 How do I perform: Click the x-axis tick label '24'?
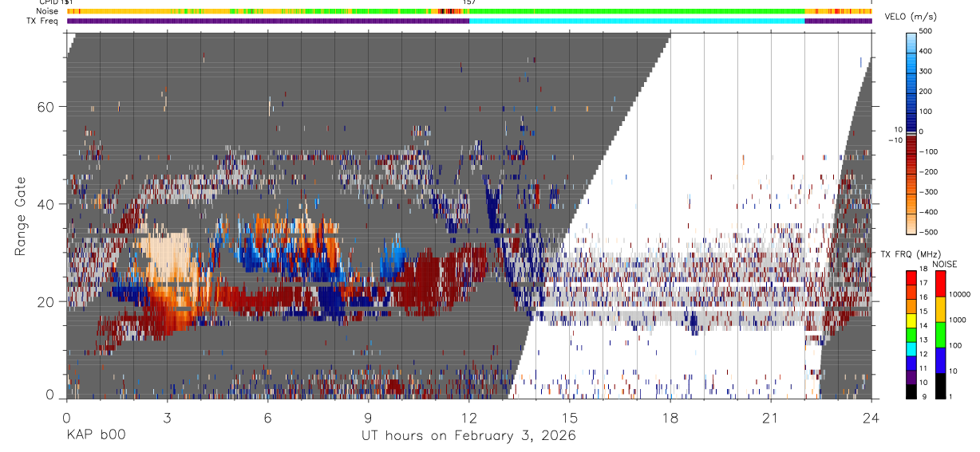[871, 418]
